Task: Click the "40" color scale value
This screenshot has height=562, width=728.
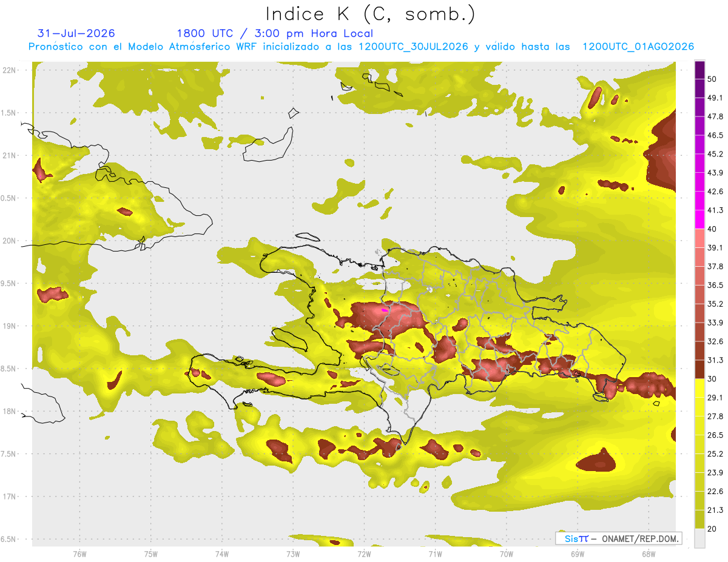Action: click(x=713, y=229)
